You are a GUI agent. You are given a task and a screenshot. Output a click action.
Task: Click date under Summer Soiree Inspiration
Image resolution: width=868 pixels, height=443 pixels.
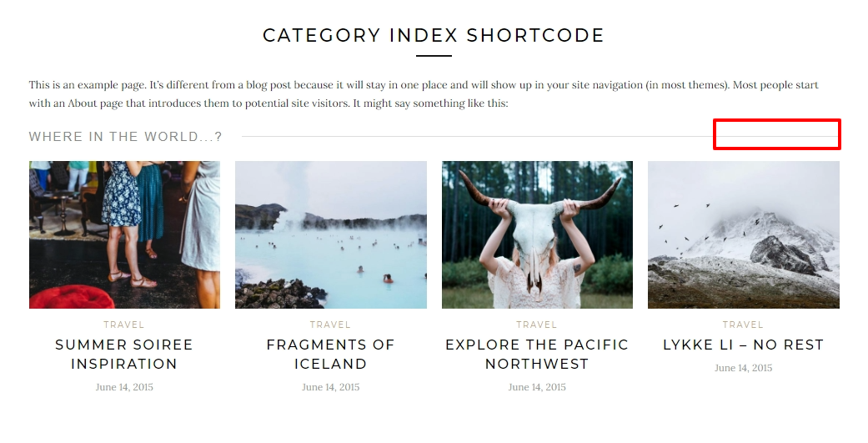click(x=124, y=387)
